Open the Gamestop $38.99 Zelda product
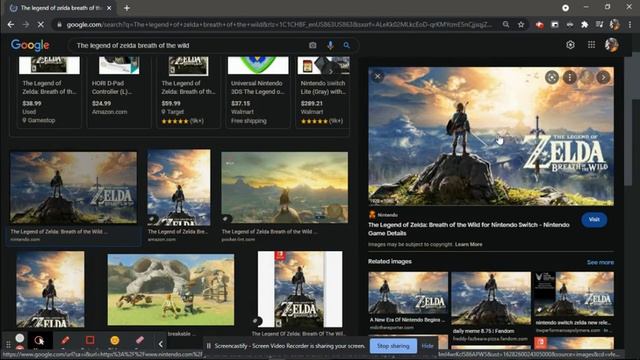Viewport: 640px width, 360px height. pyautogui.click(x=49, y=92)
